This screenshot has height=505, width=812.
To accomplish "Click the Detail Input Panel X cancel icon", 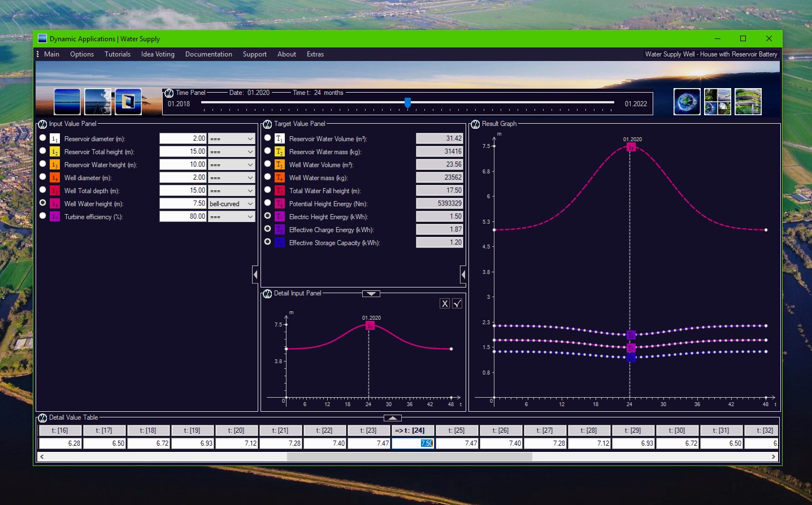I will (445, 303).
